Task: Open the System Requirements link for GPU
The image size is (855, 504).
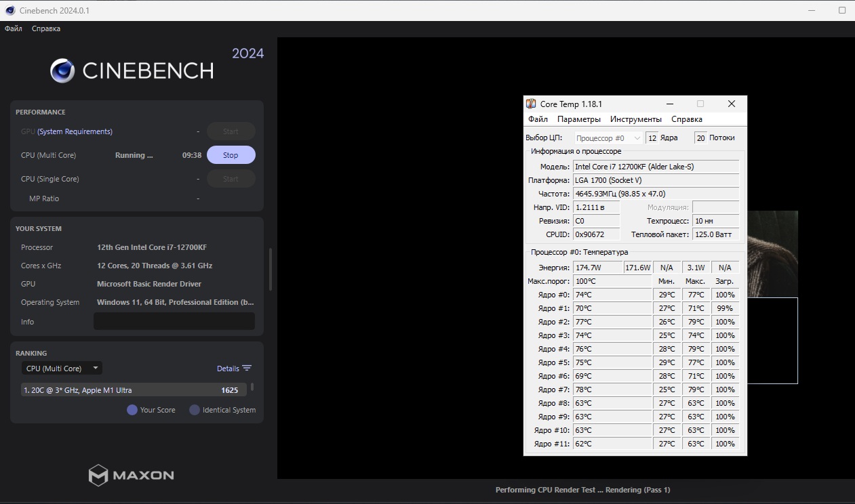Action: pyautogui.click(x=75, y=131)
